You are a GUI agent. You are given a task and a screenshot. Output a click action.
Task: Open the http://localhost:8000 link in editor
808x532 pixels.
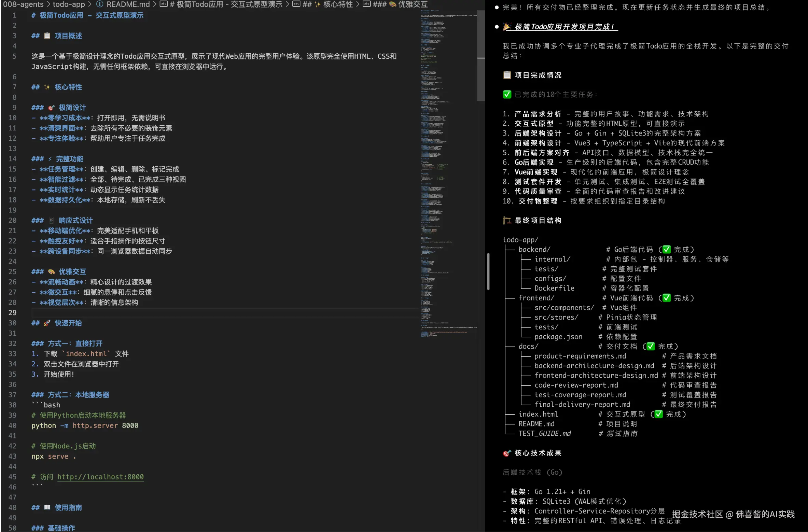tap(100, 477)
